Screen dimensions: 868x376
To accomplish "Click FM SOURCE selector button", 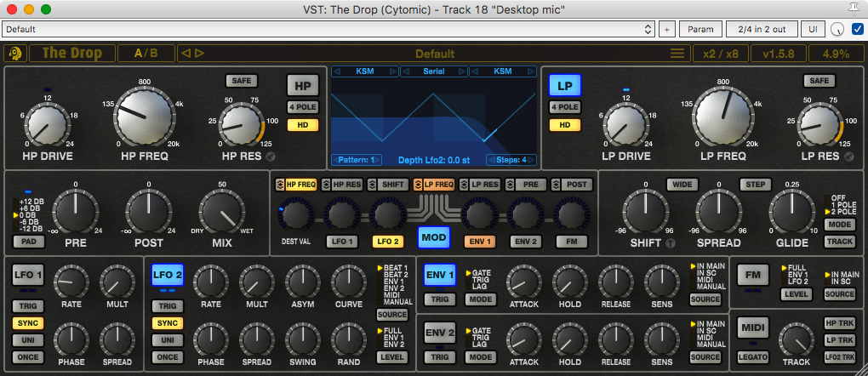I will (x=840, y=294).
